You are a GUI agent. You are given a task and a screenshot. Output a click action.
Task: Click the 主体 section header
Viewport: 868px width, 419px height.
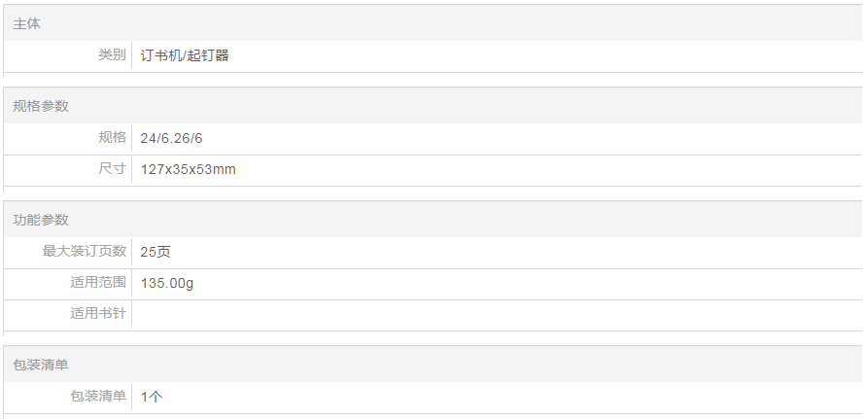click(x=27, y=23)
